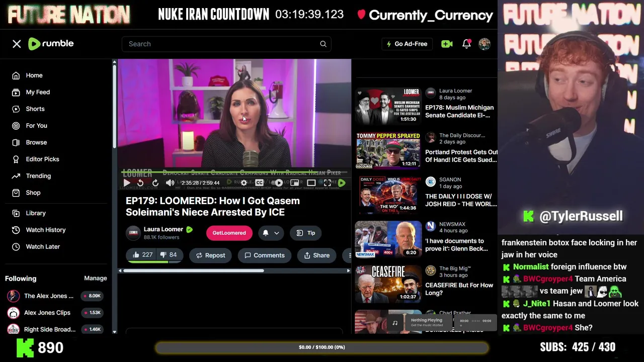Open the user profile avatar menu
Screen dimensions: 644x362
485,44
